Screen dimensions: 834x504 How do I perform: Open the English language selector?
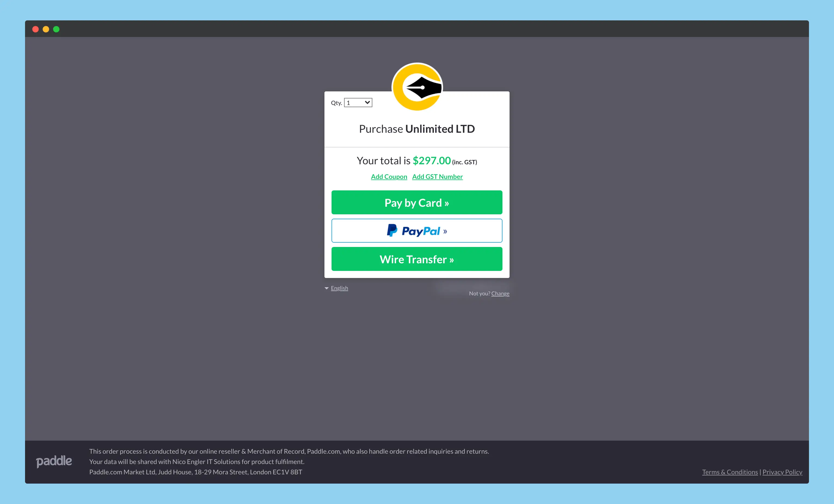(x=339, y=288)
